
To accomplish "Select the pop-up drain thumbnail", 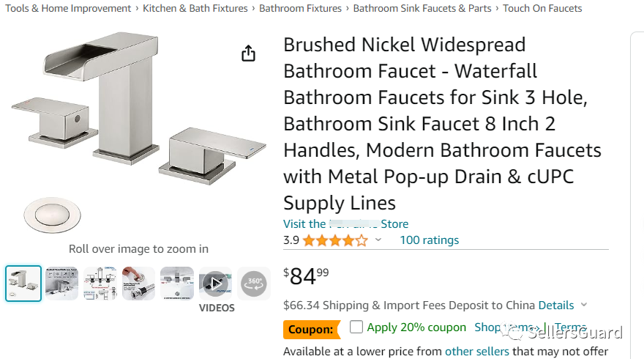I will tap(138, 283).
